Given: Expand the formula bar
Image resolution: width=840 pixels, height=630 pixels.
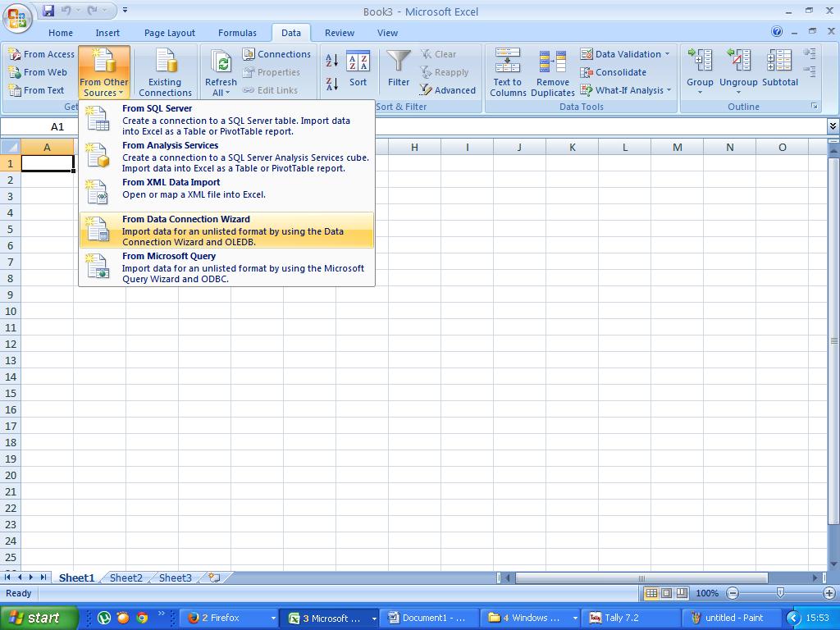Looking at the screenshot, I should pos(833,126).
